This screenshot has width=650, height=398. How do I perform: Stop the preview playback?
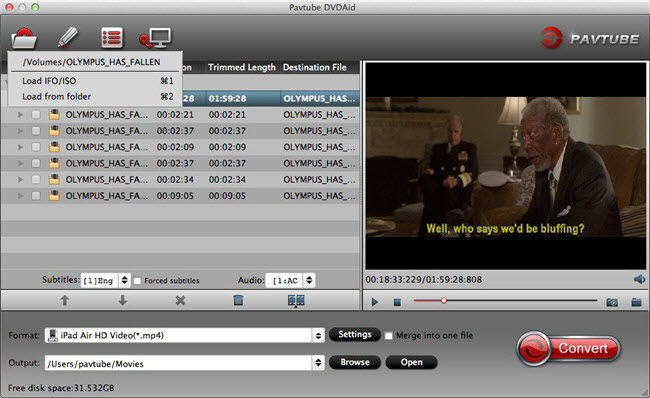tap(397, 302)
